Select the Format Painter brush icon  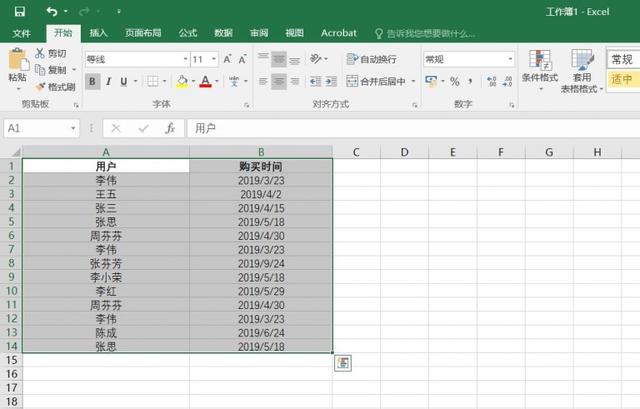click(x=40, y=87)
